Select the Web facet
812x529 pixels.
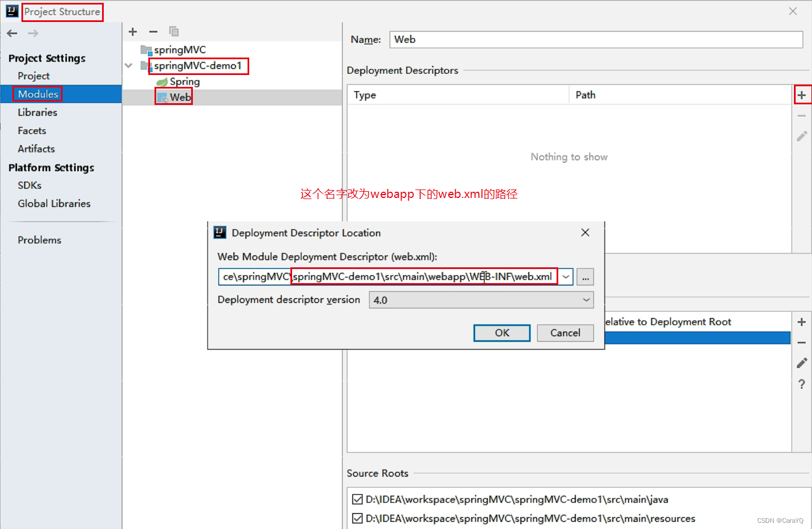(x=180, y=97)
